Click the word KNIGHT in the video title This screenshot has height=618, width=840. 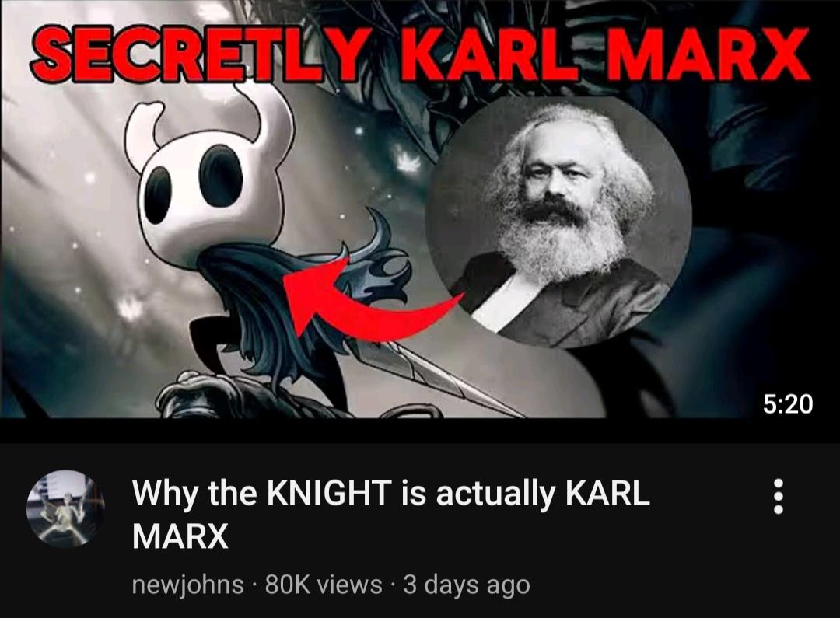tap(330, 493)
